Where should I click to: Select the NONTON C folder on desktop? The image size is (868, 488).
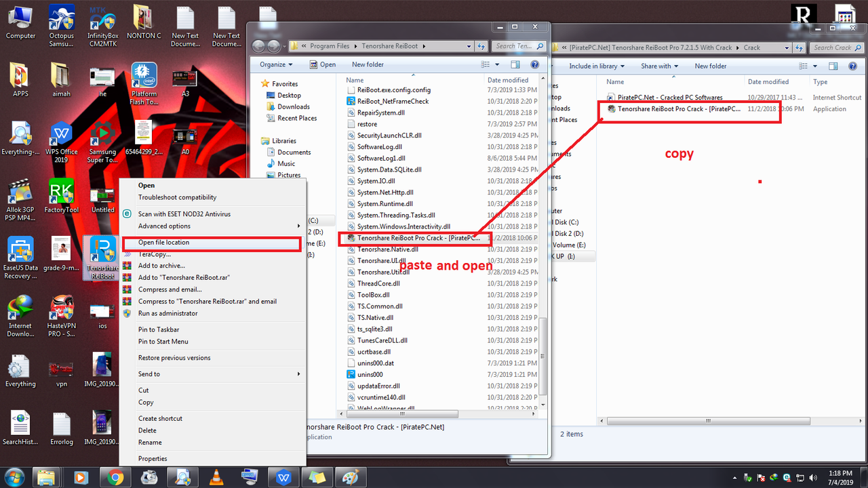click(x=144, y=22)
